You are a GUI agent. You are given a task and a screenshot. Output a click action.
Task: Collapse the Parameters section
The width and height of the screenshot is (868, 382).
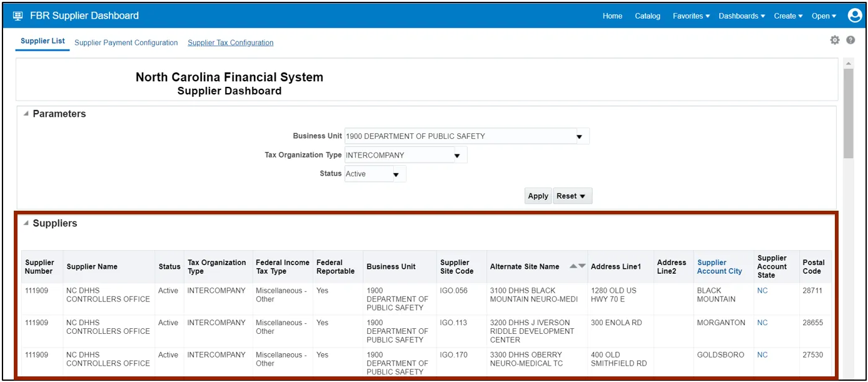[x=26, y=114]
